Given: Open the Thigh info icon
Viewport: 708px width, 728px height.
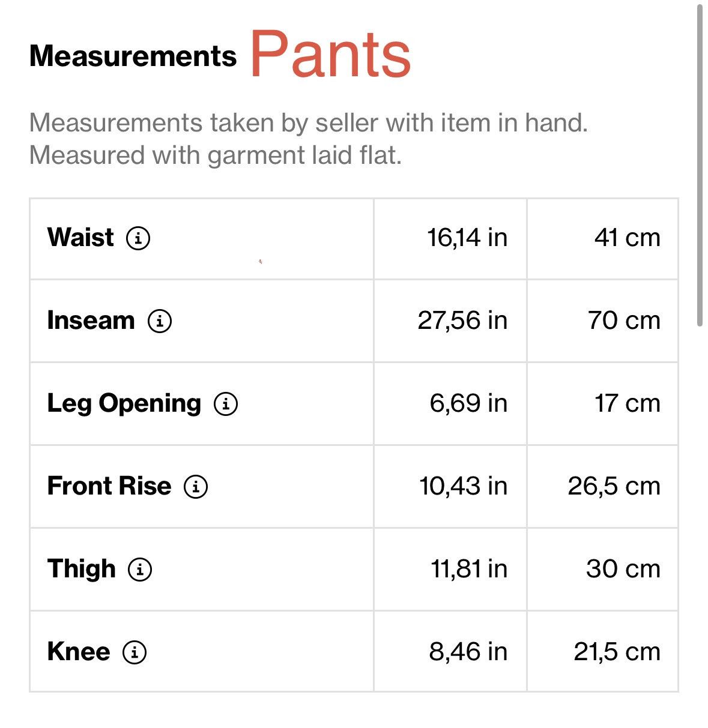Looking at the screenshot, I should [140, 569].
